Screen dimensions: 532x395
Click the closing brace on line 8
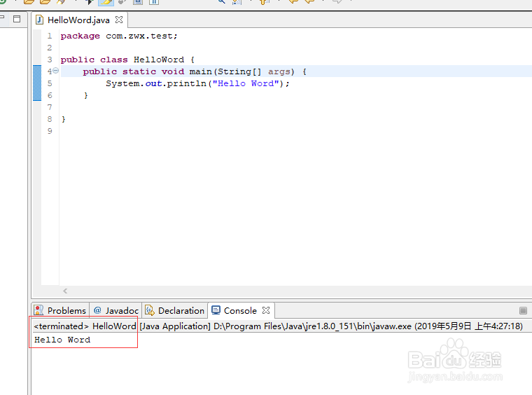(x=64, y=120)
